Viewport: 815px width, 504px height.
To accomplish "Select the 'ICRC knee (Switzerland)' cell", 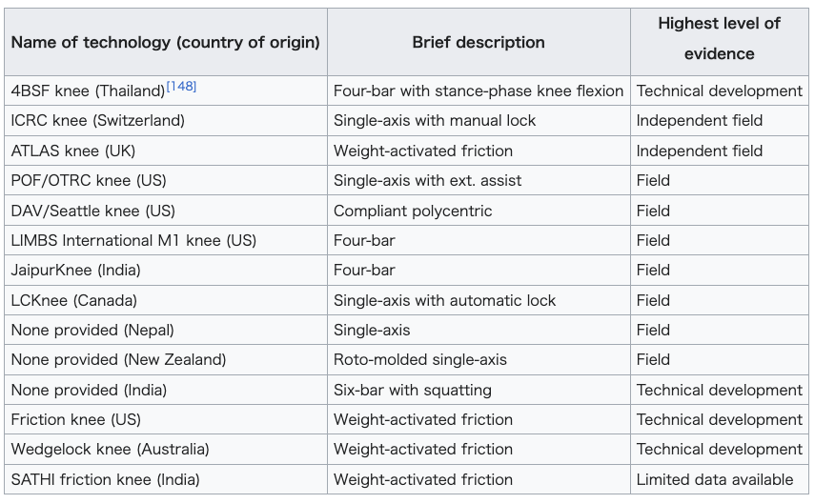I will [166, 121].
